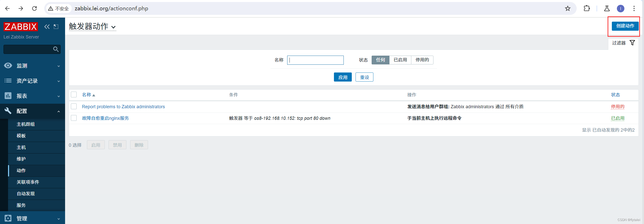This screenshot has width=644, height=224.
Task: Open 维护 submenu item
Action: pyautogui.click(x=36, y=159)
